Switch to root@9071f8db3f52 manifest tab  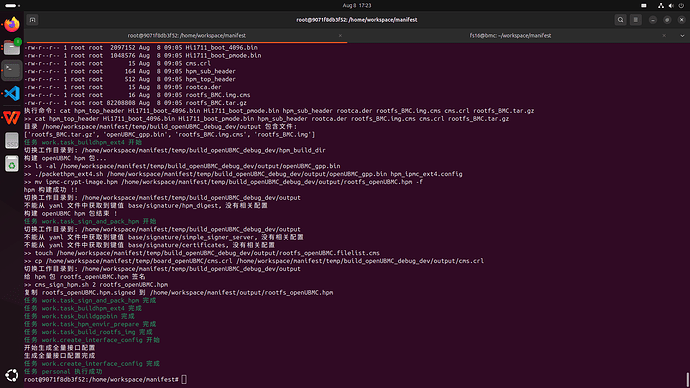click(187, 36)
